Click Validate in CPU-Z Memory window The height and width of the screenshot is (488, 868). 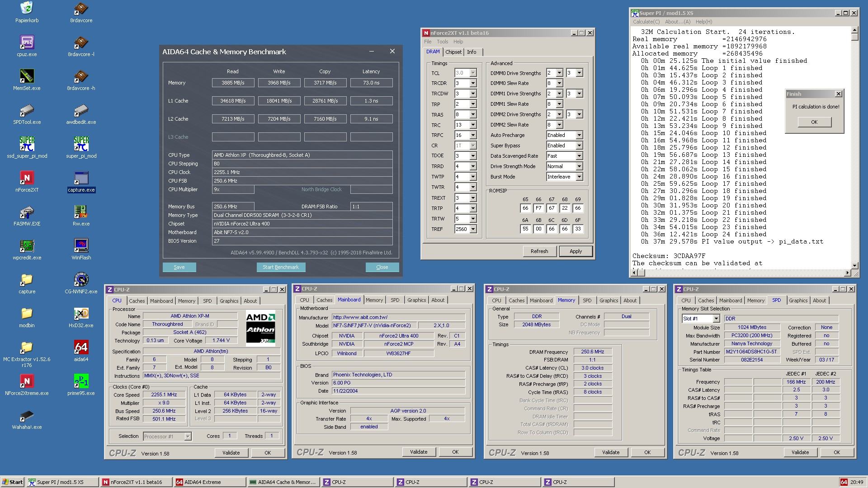(610, 452)
